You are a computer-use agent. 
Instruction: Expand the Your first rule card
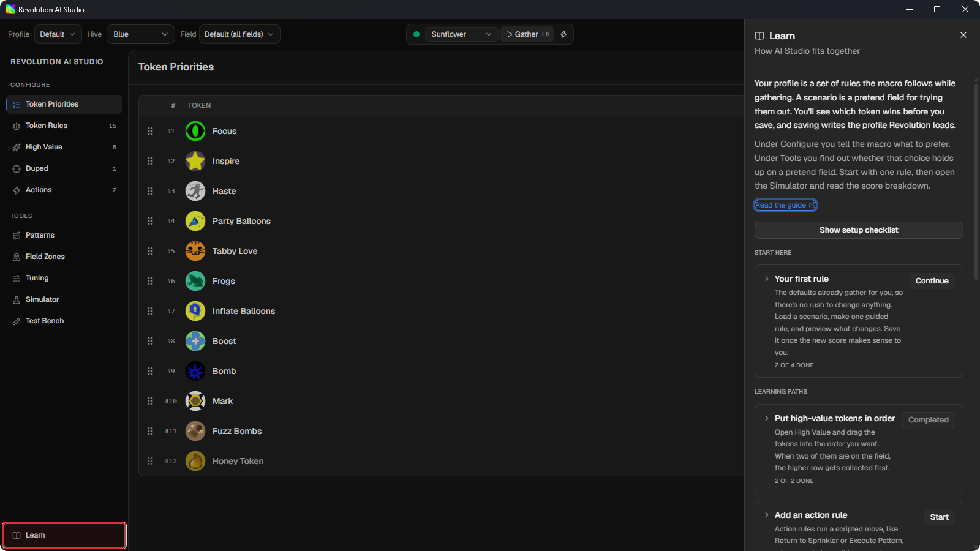click(767, 279)
